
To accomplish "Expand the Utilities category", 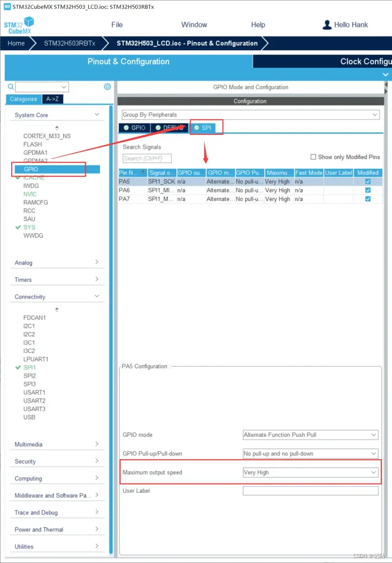I will point(97,546).
